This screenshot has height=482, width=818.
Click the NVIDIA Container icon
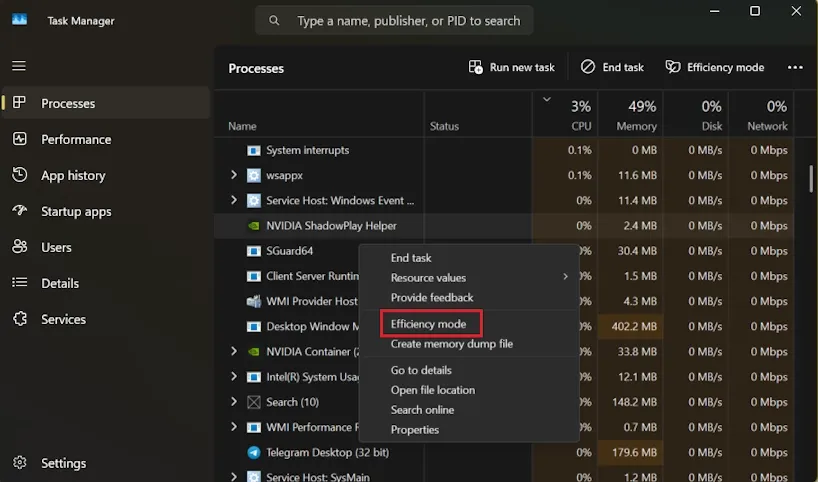tap(254, 352)
